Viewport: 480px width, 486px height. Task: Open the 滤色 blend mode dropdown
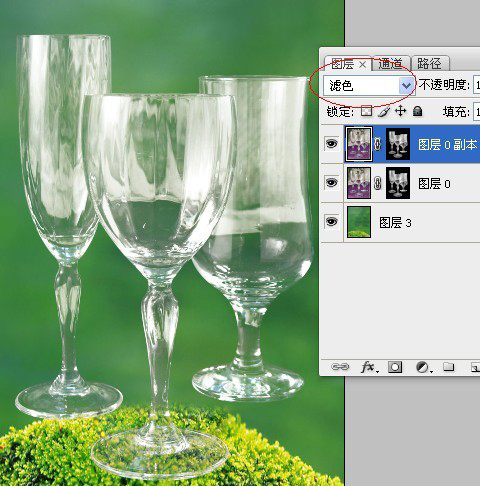click(x=370, y=86)
